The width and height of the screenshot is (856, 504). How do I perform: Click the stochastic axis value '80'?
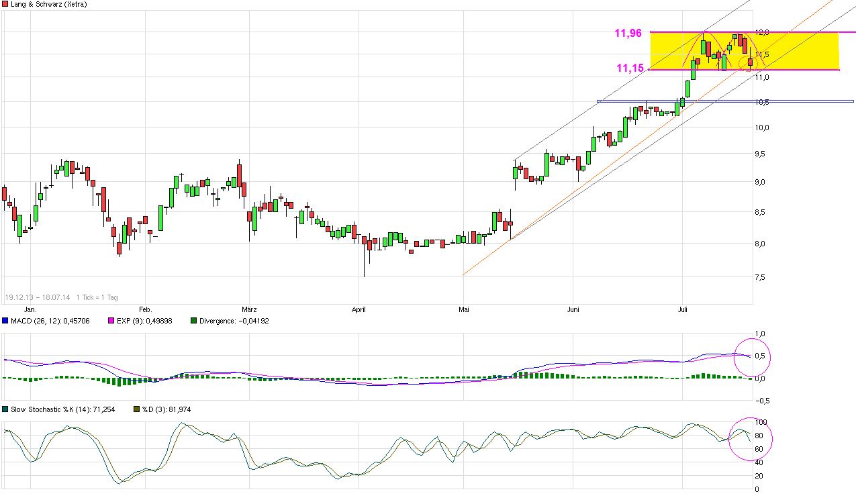coord(759,436)
